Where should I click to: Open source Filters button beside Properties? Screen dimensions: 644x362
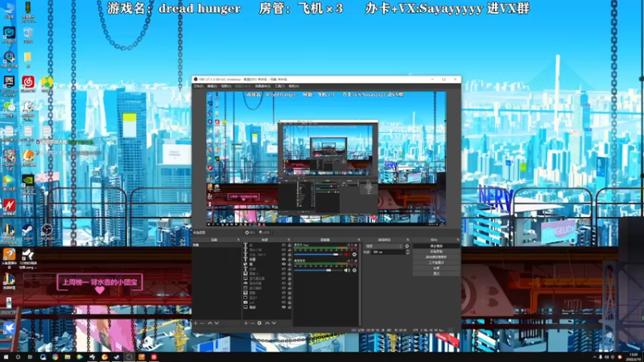click(266, 232)
